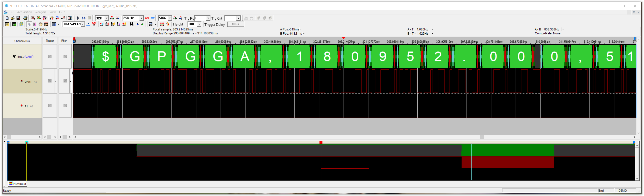Screen dimensions: 644x196
Task: Open the View menu
Action: pyautogui.click(x=53, y=12)
